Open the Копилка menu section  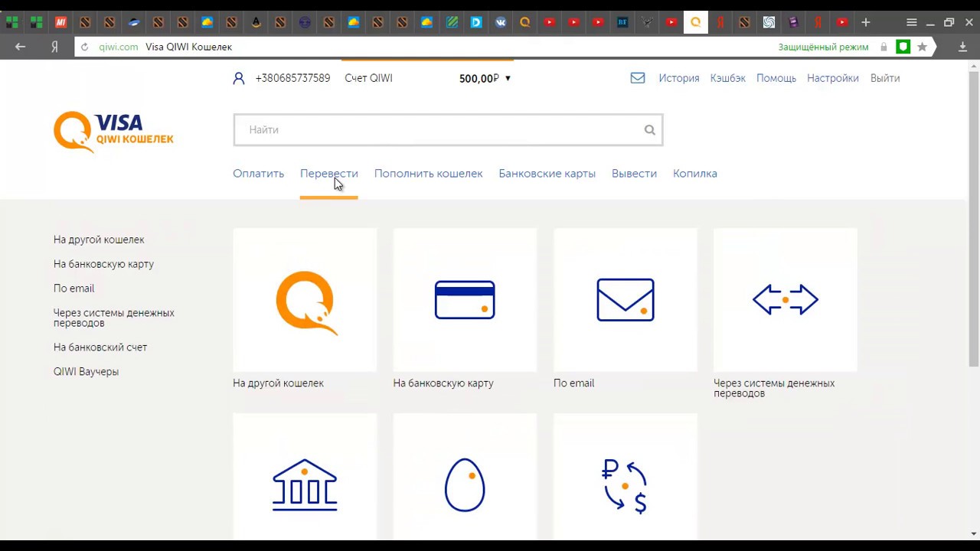pos(695,174)
